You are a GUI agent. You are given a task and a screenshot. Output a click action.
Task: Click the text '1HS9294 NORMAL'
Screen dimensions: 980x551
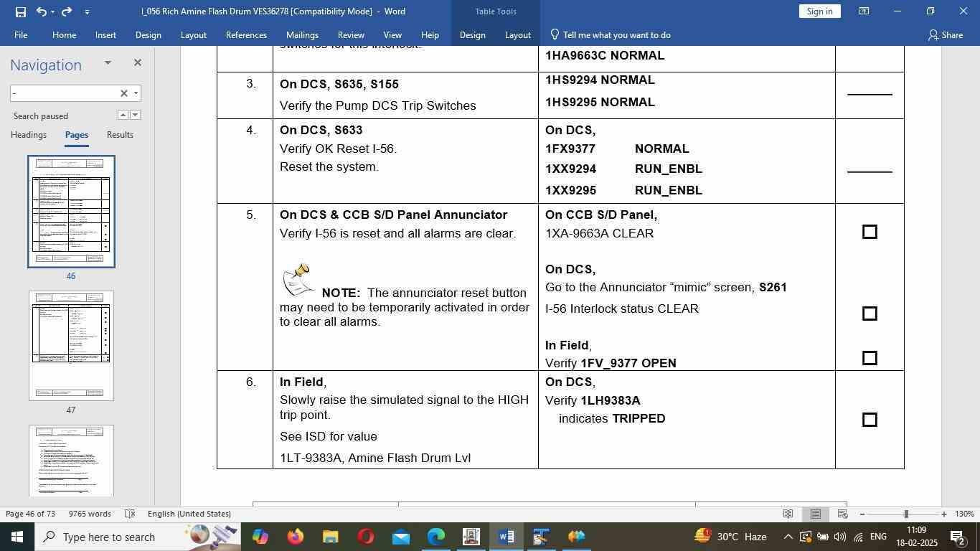point(600,80)
